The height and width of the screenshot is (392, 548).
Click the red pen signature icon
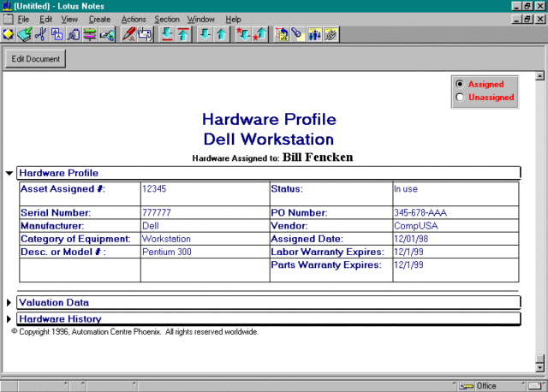pos(128,34)
